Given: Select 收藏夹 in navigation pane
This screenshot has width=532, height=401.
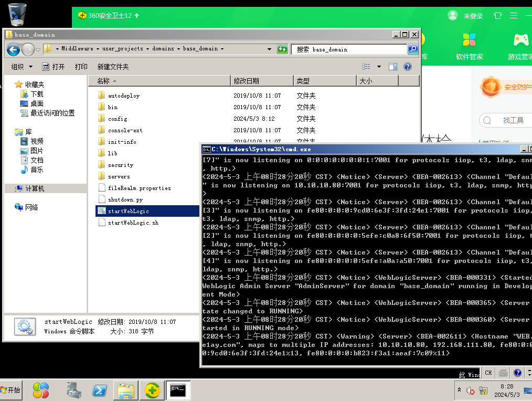Looking at the screenshot, I should pyautogui.click(x=35, y=84).
